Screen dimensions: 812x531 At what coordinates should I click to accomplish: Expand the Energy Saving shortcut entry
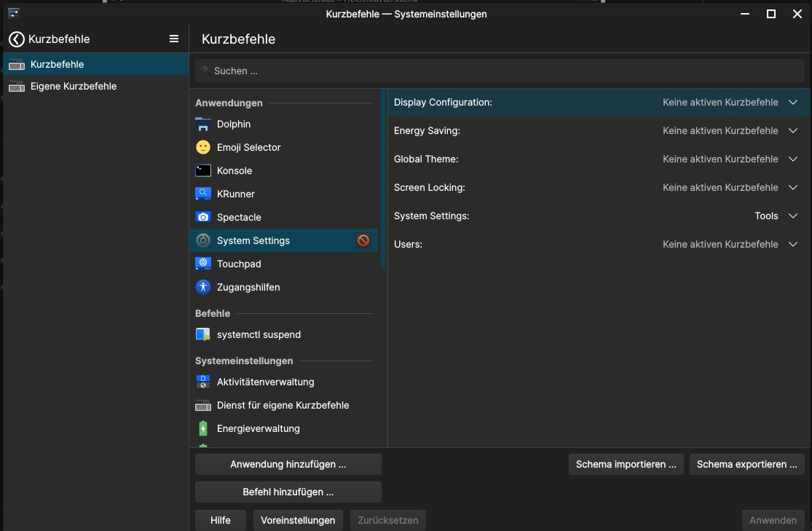[793, 131]
